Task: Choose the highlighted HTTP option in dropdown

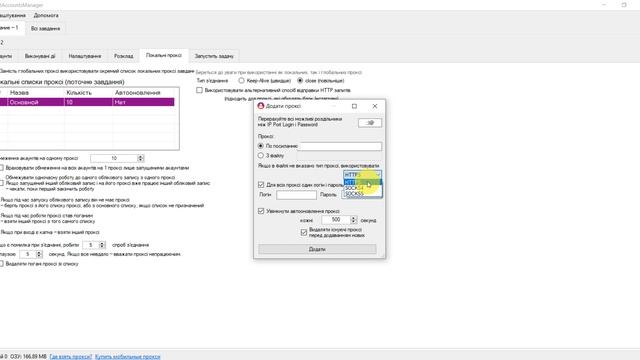Action: click(362, 182)
